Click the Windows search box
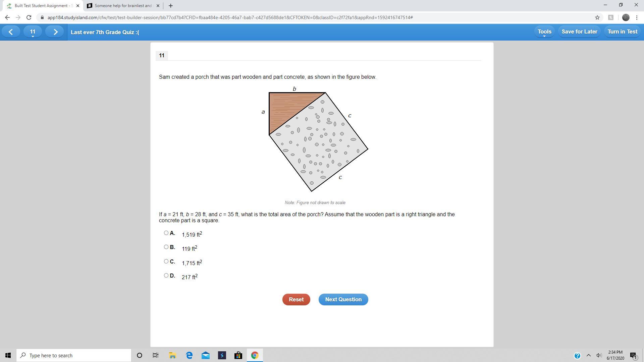644x362 pixels. [x=74, y=355]
